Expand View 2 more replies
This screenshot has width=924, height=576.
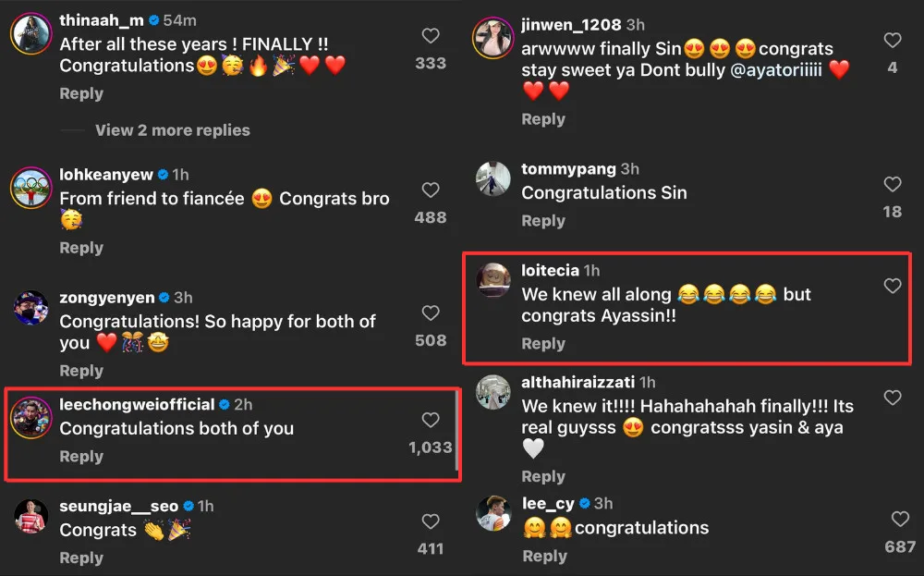tap(173, 130)
